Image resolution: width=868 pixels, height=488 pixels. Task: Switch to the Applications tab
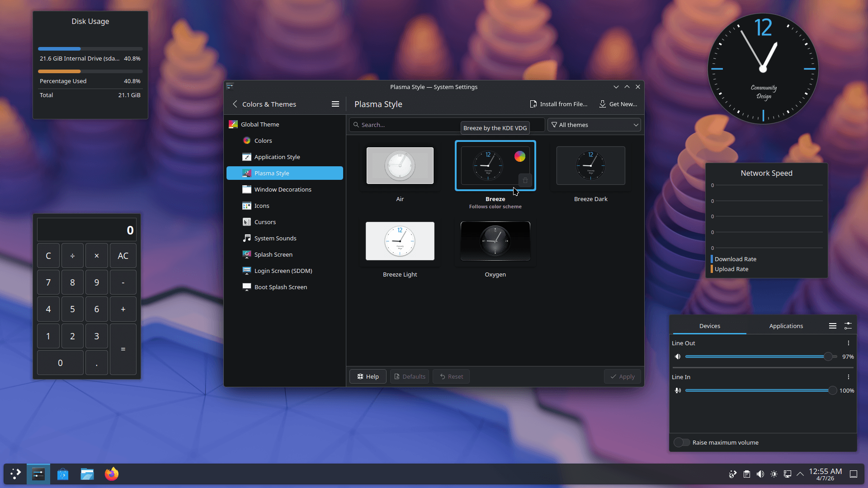pos(786,326)
